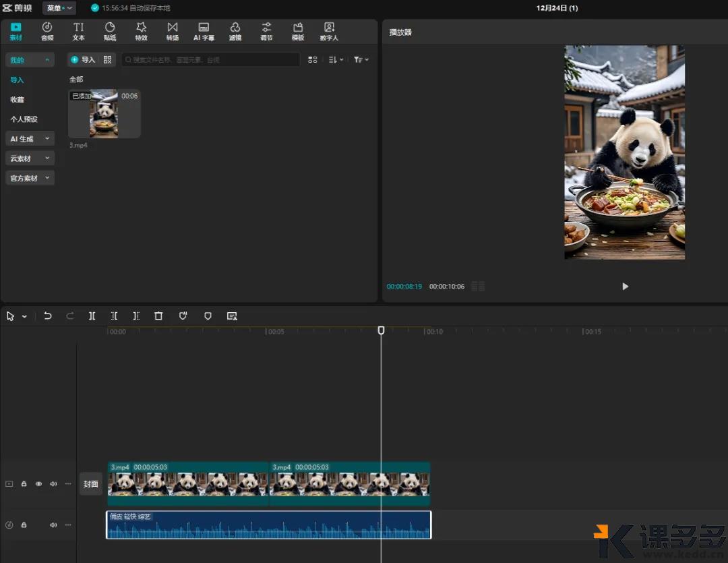This screenshot has width=728, height=563.
Task: Select the 3.mp4 thumbnail in media library
Action: (104, 114)
